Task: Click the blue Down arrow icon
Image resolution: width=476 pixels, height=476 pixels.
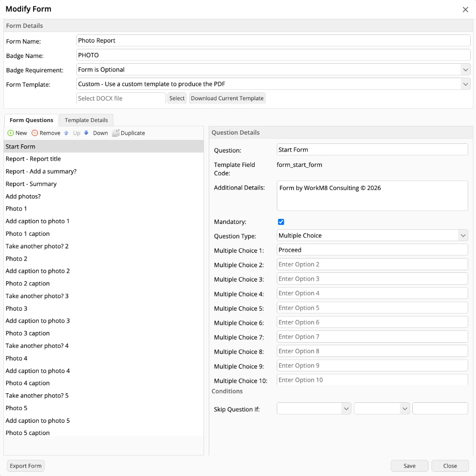Action: pyautogui.click(x=86, y=133)
